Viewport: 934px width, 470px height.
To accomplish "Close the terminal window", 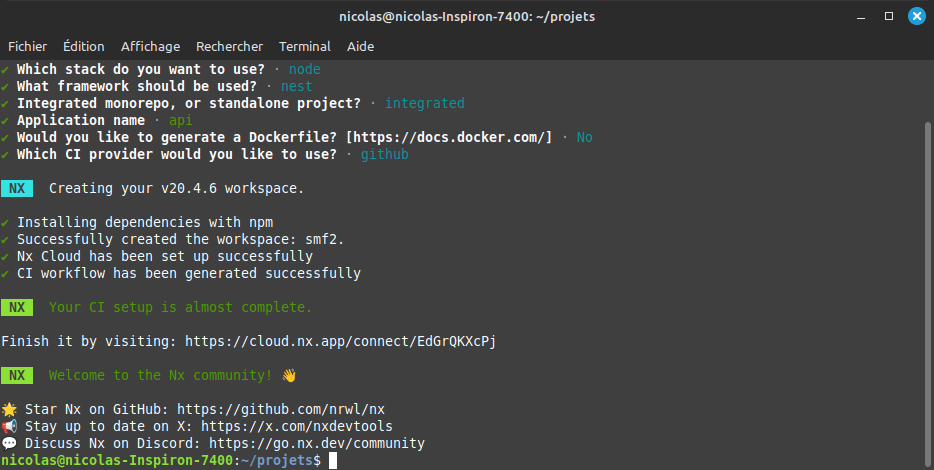I will point(915,16).
